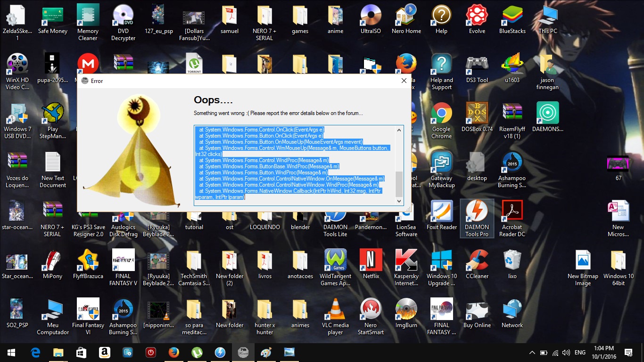Open the Wi-Fi network tray icon
The width and height of the screenshot is (644, 362).
click(555, 352)
